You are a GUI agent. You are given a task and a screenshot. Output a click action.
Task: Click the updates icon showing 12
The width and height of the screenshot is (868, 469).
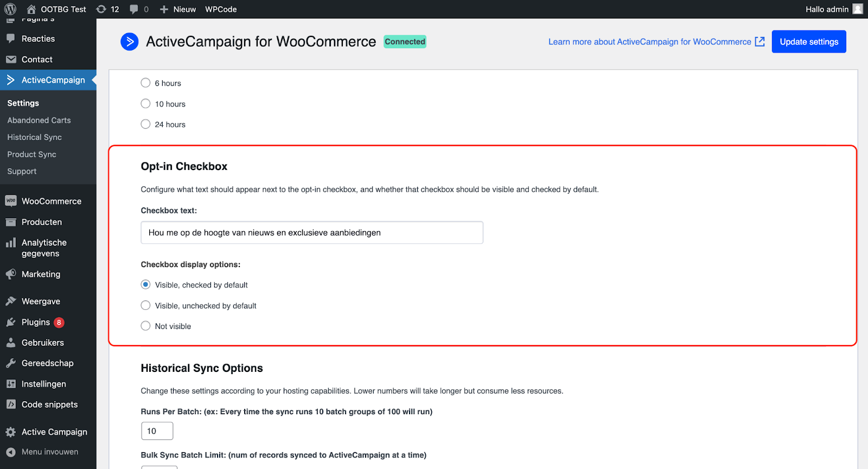pos(101,9)
